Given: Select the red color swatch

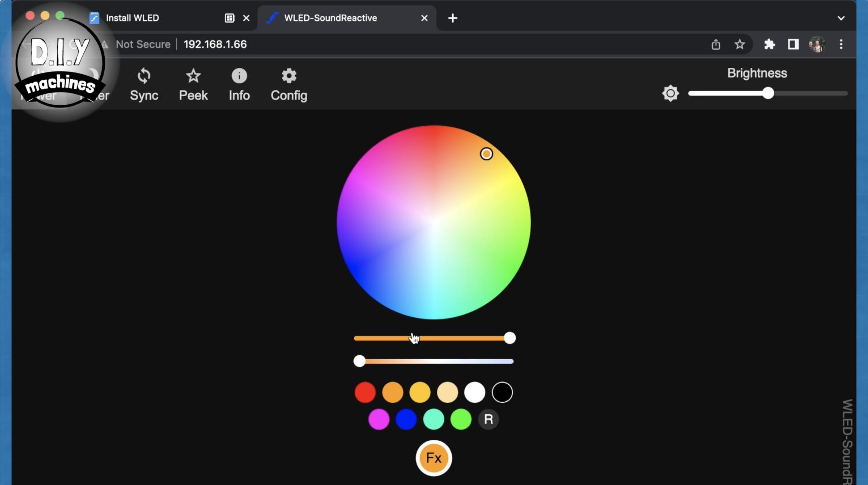Looking at the screenshot, I should 365,392.
